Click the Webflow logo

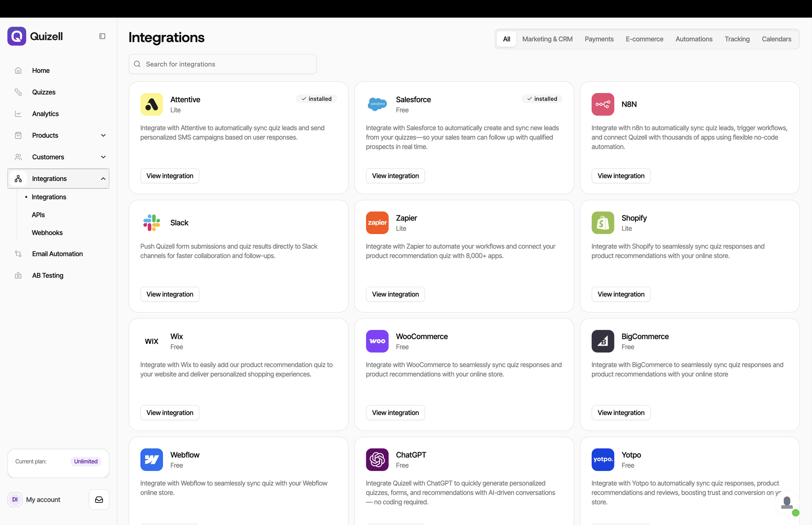(152, 460)
